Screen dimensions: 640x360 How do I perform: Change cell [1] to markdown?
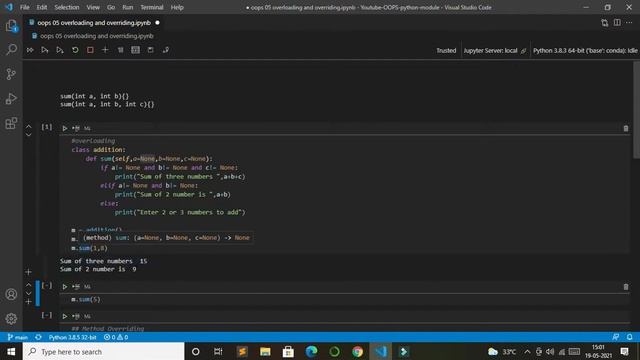click(x=87, y=128)
